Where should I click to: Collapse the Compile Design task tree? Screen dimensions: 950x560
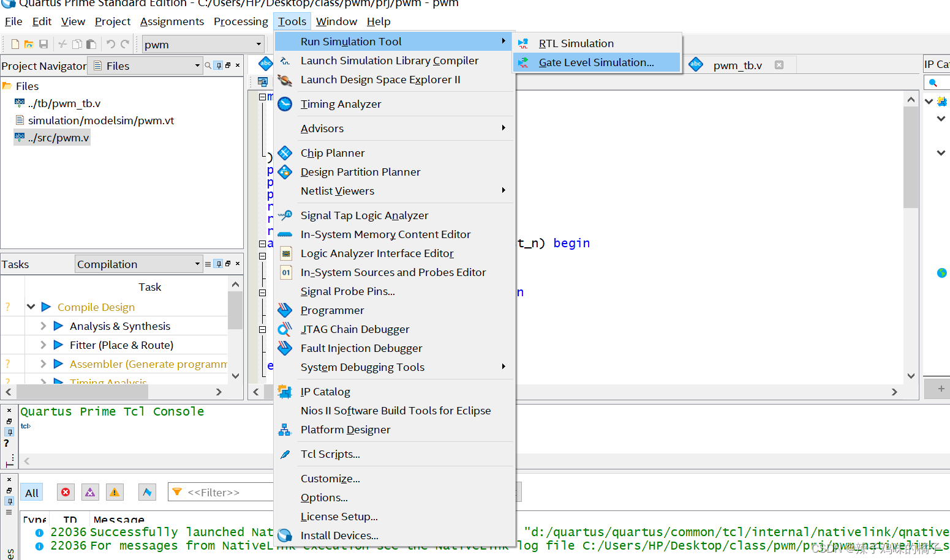point(31,307)
